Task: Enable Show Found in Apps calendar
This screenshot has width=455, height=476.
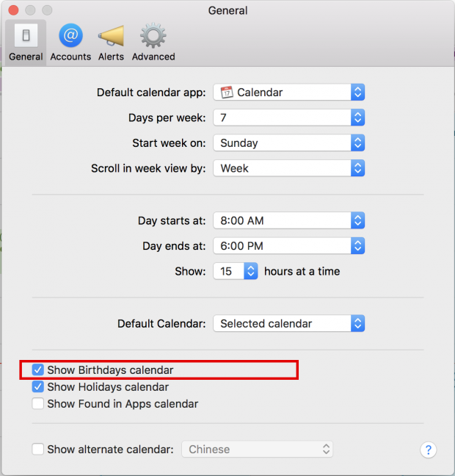Action: [38, 404]
